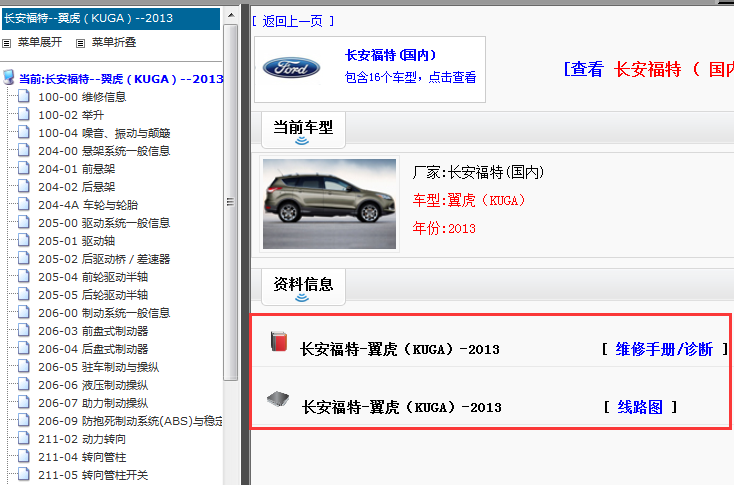Click the 年份:2013 text

[x=444, y=228]
